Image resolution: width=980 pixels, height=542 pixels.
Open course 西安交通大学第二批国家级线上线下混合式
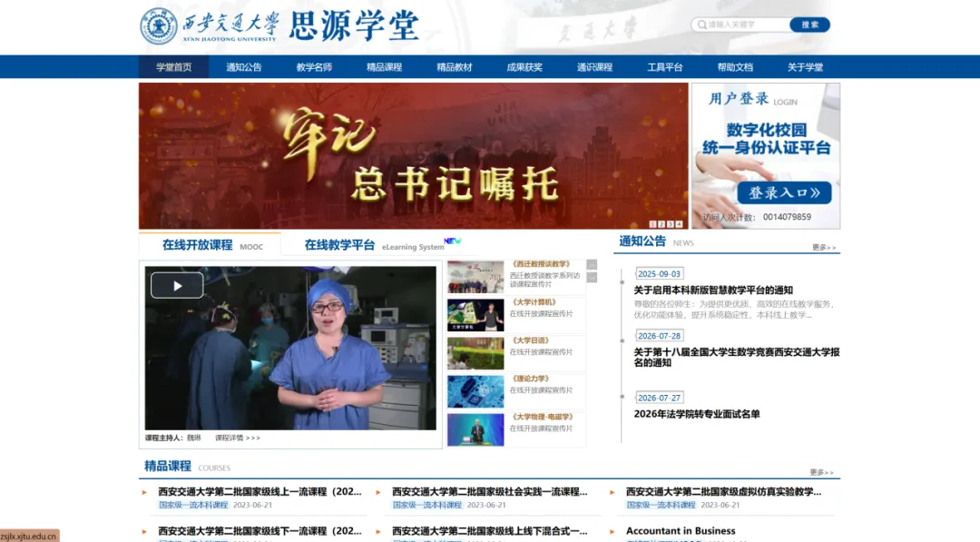coord(489,531)
